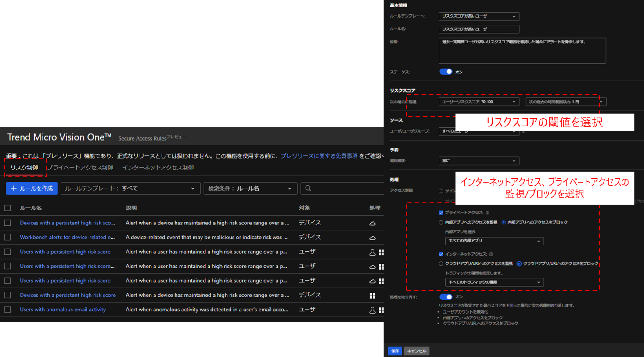The height and width of the screenshot is (357, 644).
Task: Expand the すべての内部アプリ dropdown
Action: (x=494, y=241)
